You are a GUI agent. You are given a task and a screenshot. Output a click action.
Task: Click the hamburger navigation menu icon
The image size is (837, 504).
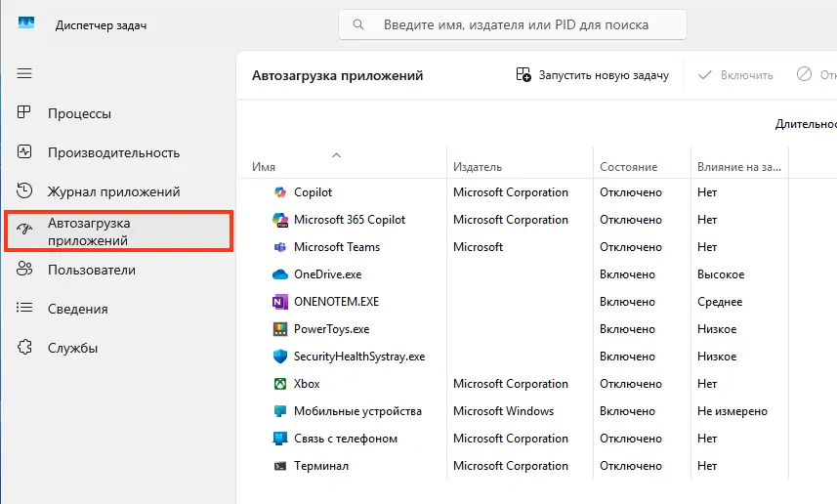click(x=25, y=74)
